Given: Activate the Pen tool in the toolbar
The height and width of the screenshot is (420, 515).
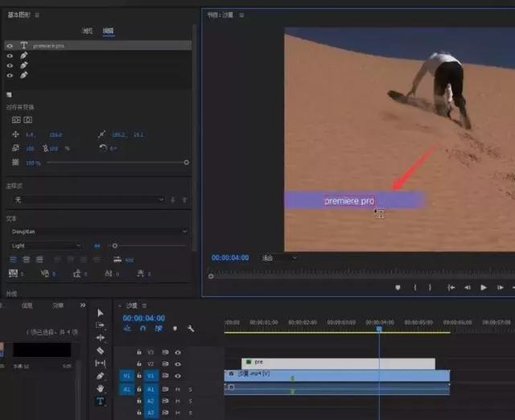Looking at the screenshot, I should (100, 375).
